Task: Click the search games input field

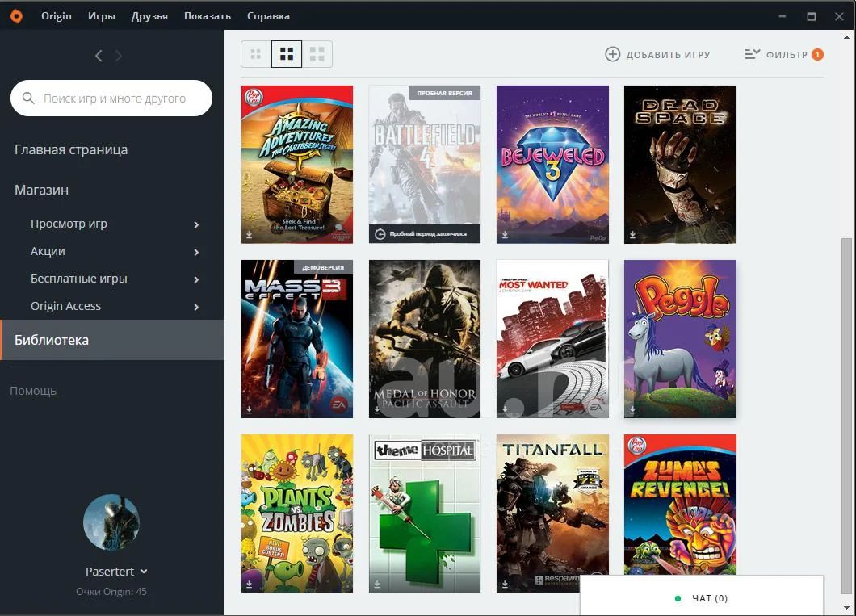Action: tap(111, 98)
